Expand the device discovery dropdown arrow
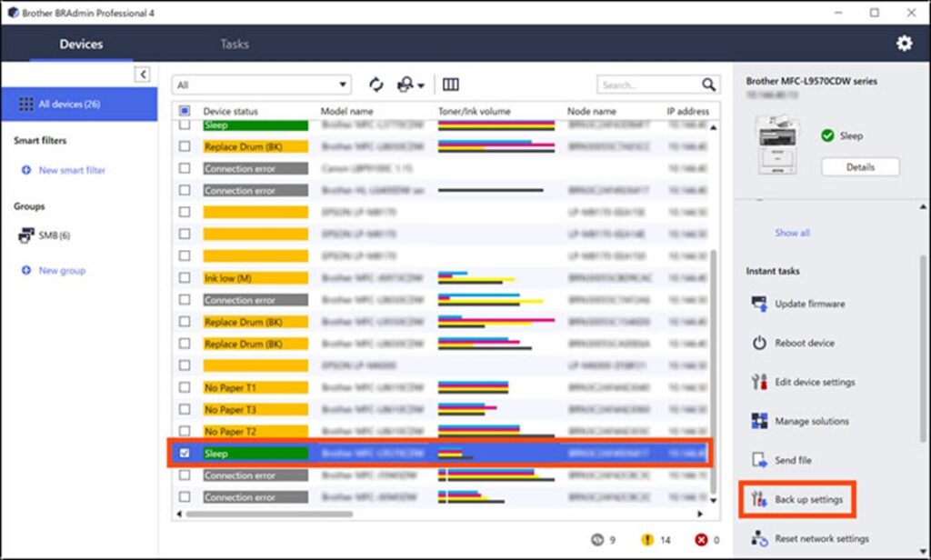This screenshot has height=560, width=931. (x=421, y=85)
